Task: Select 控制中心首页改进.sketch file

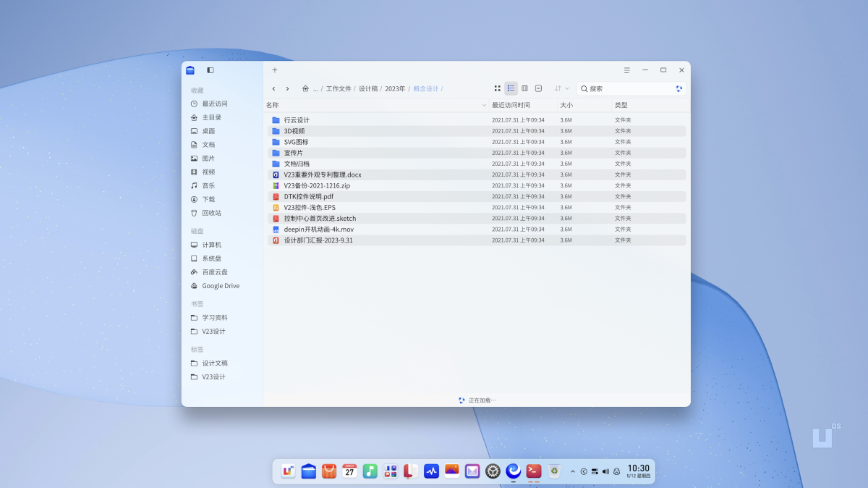Action: (x=477, y=218)
